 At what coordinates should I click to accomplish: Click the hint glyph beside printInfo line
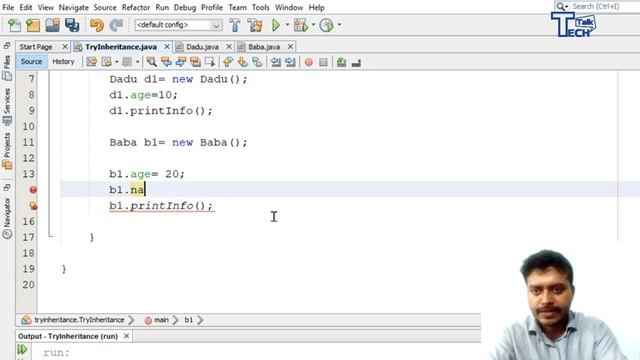33,206
